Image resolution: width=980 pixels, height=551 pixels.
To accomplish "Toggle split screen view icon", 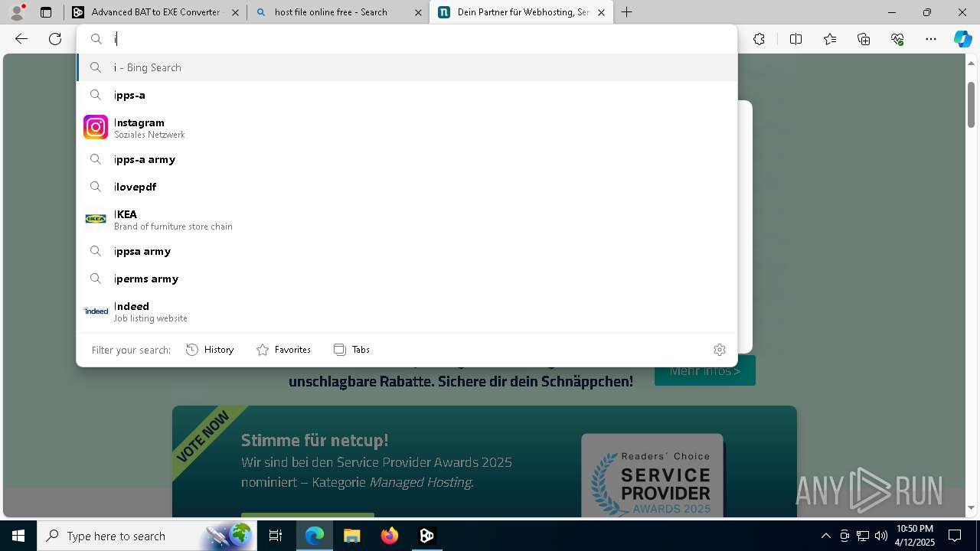I will pyautogui.click(x=795, y=39).
